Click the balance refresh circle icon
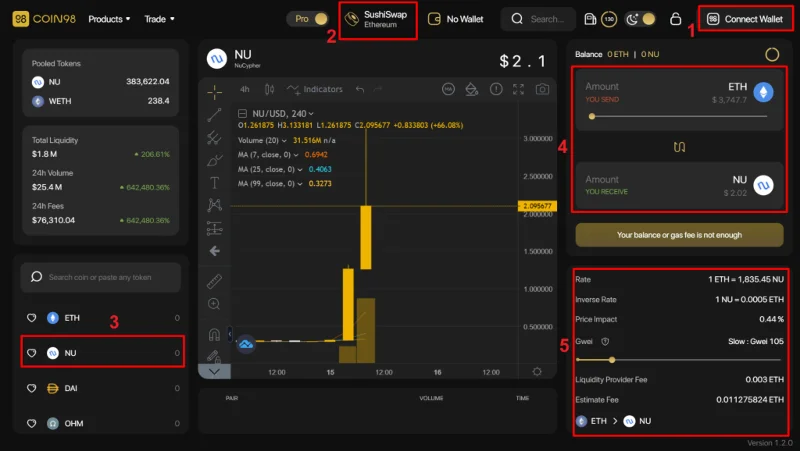 click(x=772, y=54)
